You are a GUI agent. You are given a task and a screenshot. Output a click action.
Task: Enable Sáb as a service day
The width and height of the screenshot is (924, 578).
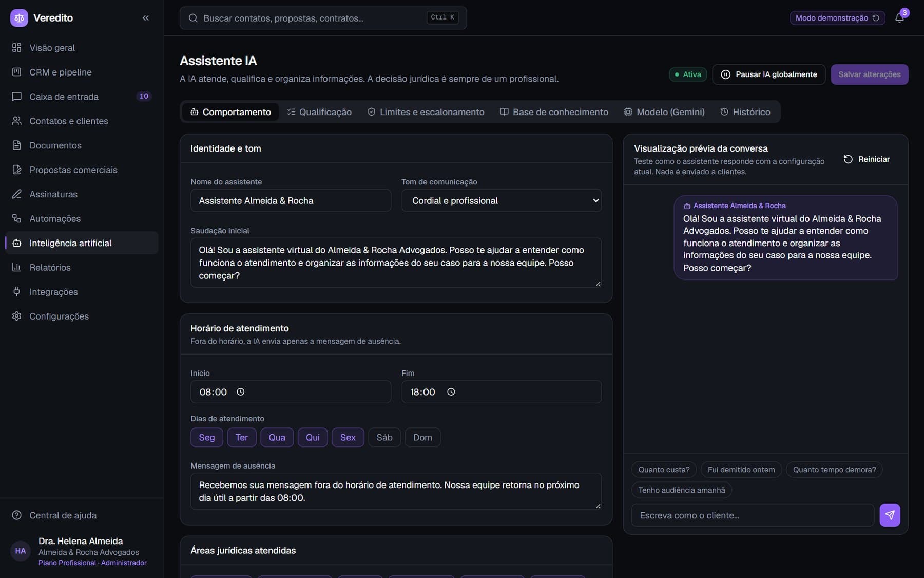pos(384,437)
